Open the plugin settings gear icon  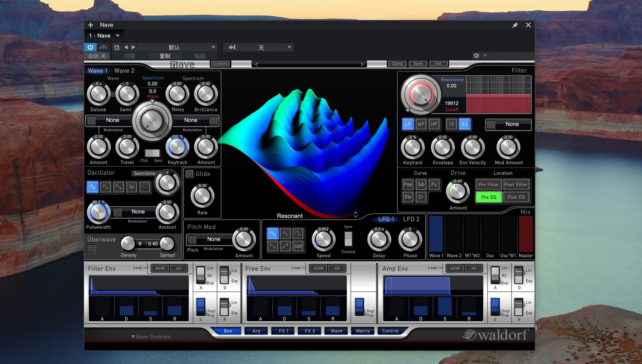pos(476,56)
